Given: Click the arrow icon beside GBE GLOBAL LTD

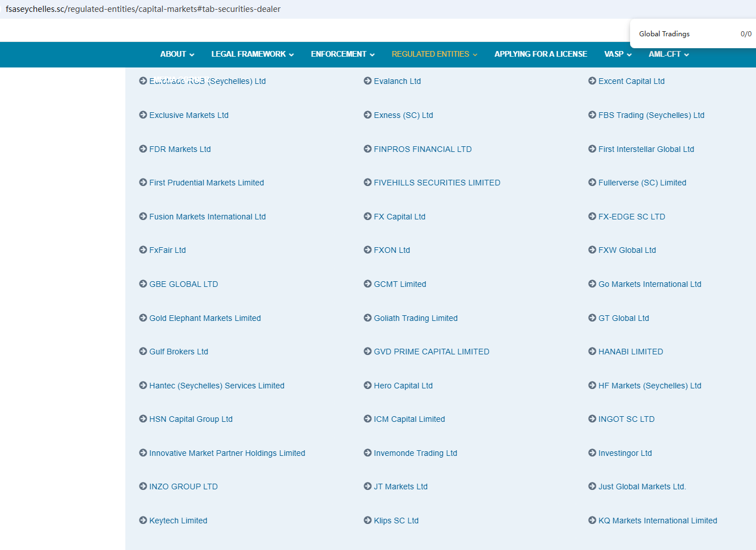Looking at the screenshot, I should coord(143,284).
